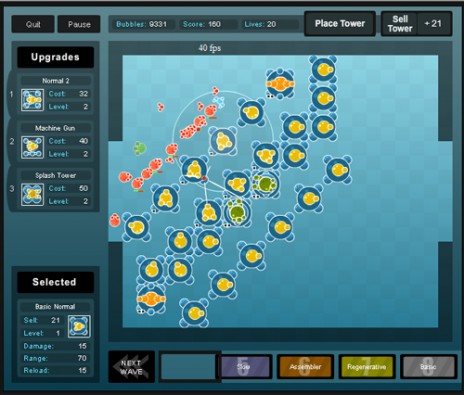Pause the game
Image resolution: width=464 pixels, height=395 pixels.
pos(79,24)
